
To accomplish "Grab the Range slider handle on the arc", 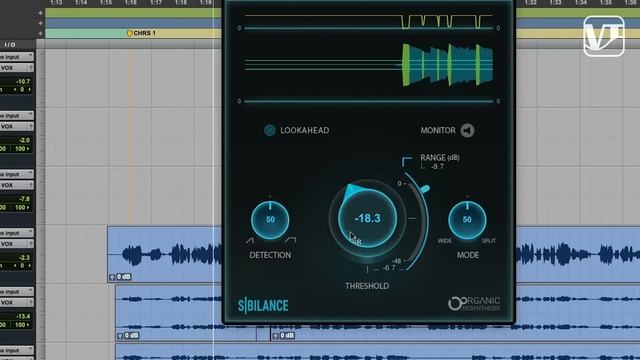I will tap(425, 189).
